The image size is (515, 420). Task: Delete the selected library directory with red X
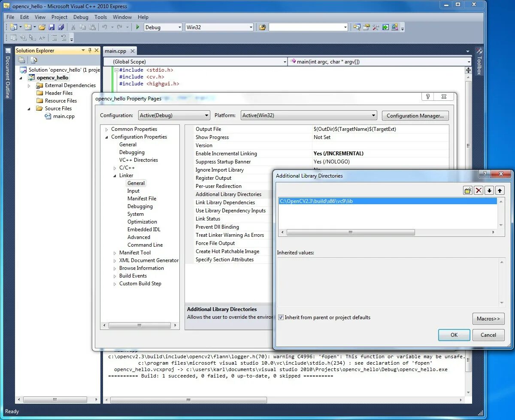tap(479, 190)
